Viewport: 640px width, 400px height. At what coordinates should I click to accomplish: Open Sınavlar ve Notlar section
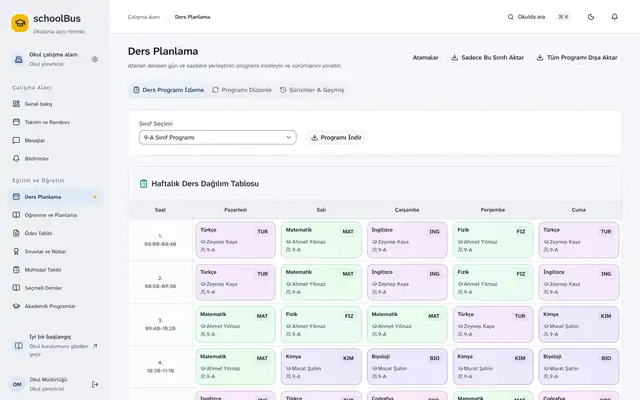click(x=45, y=251)
